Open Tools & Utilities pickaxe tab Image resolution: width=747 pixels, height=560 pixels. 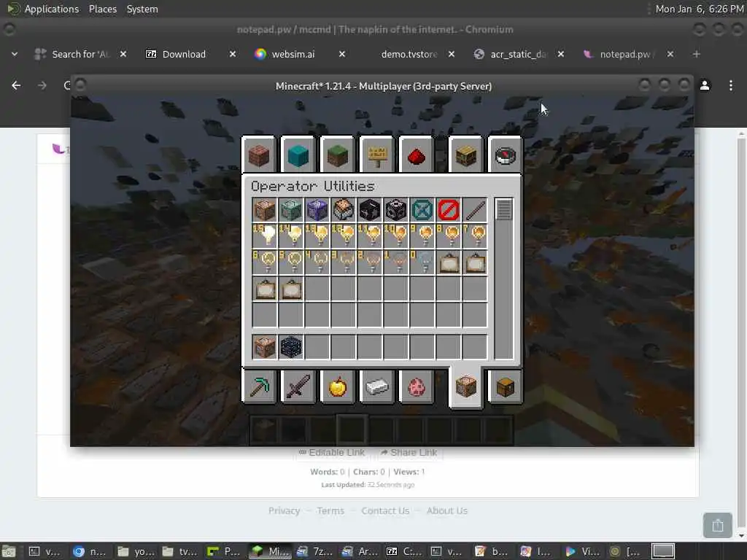(x=259, y=386)
